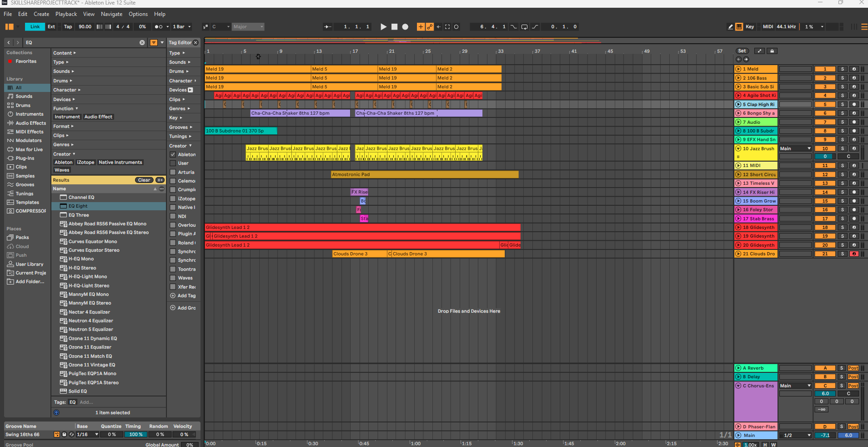Screen dimensions: 868x447
Task: Check the Waves creator checkbox
Action: 173,278
